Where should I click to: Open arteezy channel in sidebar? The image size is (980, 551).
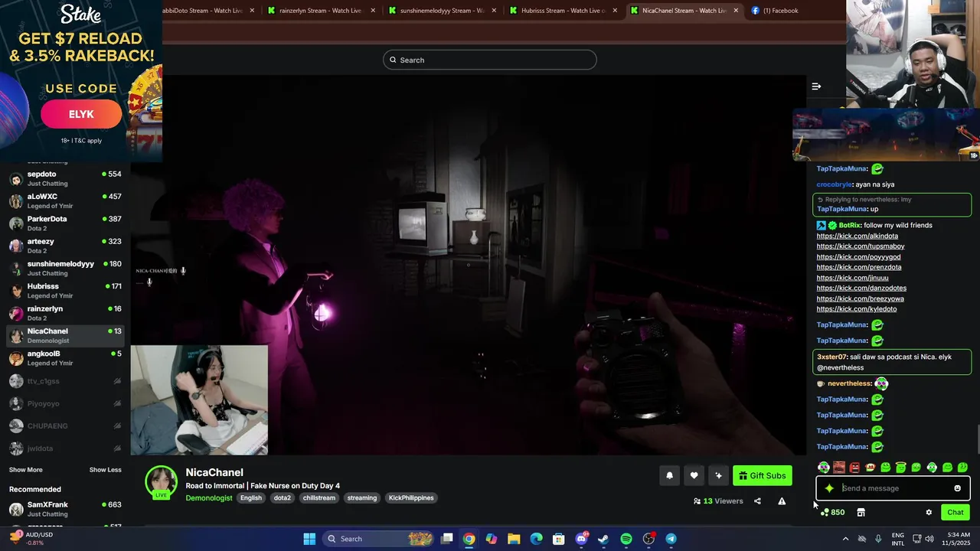click(x=65, y=246)
